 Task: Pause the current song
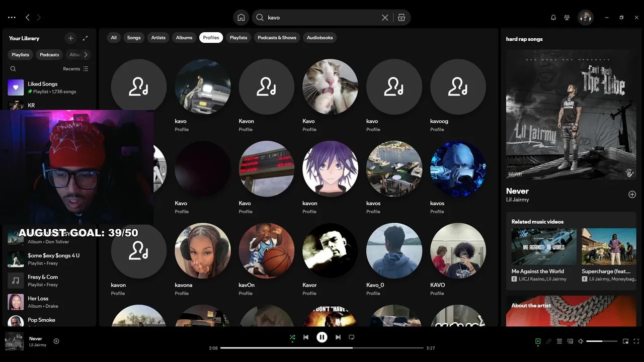click(322, 337)
